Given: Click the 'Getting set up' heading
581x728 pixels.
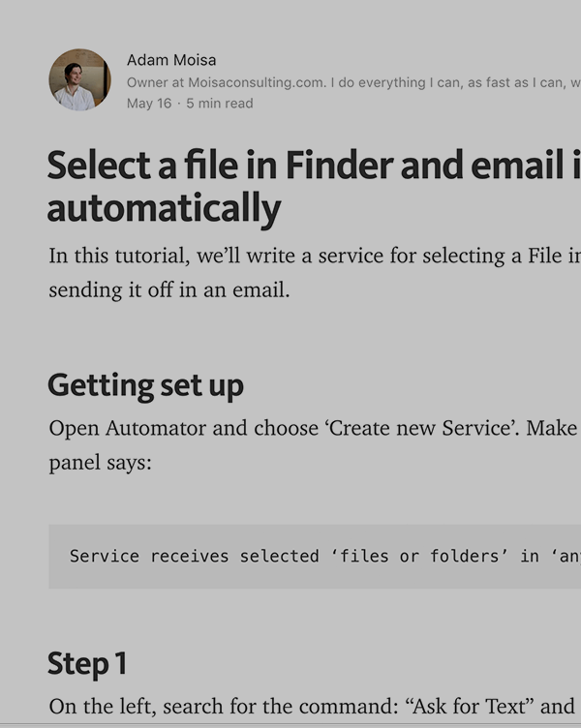Looking at the screenshot, I should point(145,385).
